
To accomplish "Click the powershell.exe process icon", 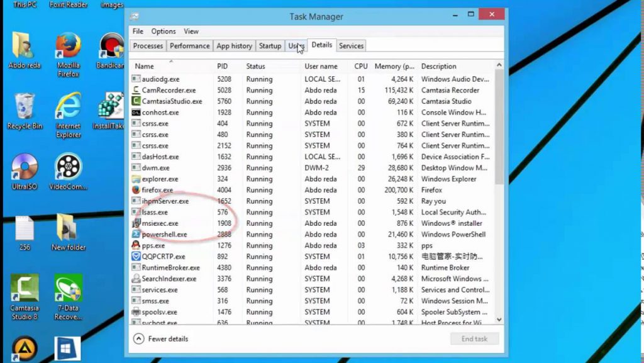I will pos(136,234).
